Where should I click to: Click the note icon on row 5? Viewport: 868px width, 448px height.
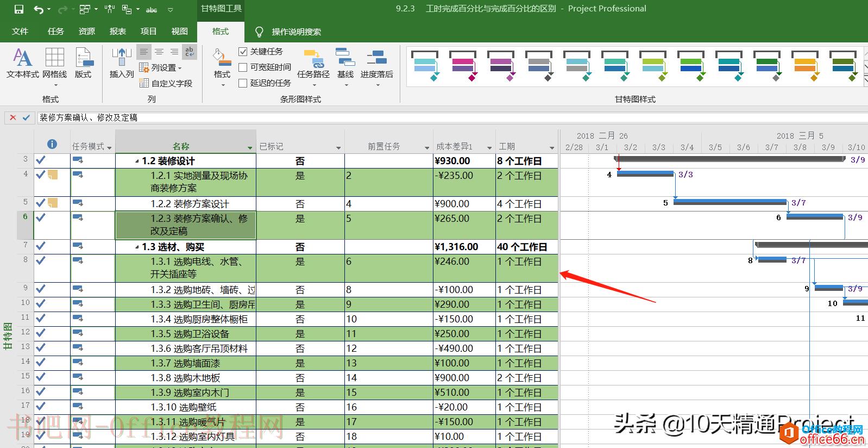pyautogui.click(x=53, y=203)
